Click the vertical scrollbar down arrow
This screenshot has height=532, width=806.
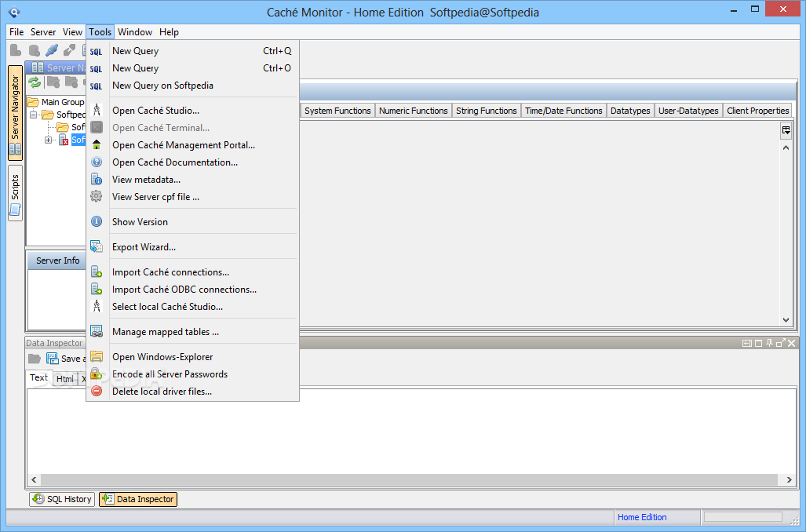tap(786, 319)
